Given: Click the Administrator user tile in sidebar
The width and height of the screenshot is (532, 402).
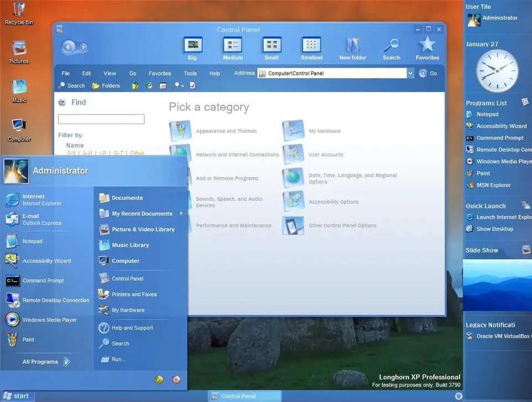Looking at the screenshot, I should [492, 20].
